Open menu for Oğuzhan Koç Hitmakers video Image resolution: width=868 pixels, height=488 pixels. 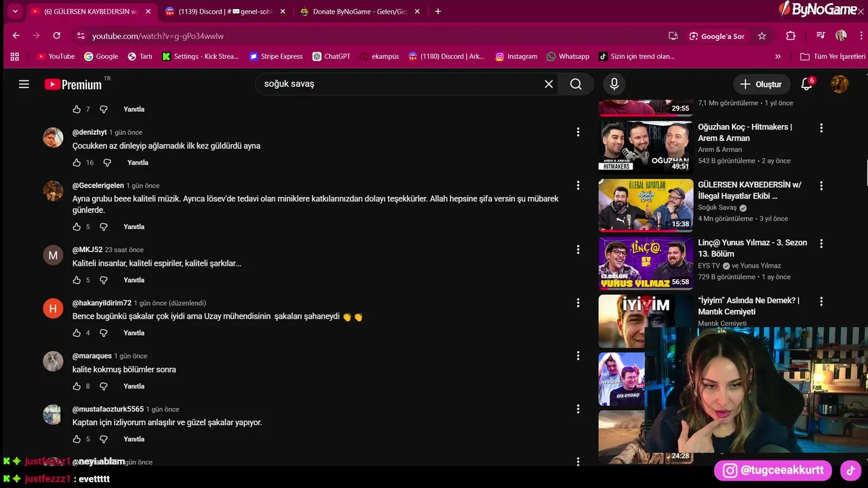[821, 127]
